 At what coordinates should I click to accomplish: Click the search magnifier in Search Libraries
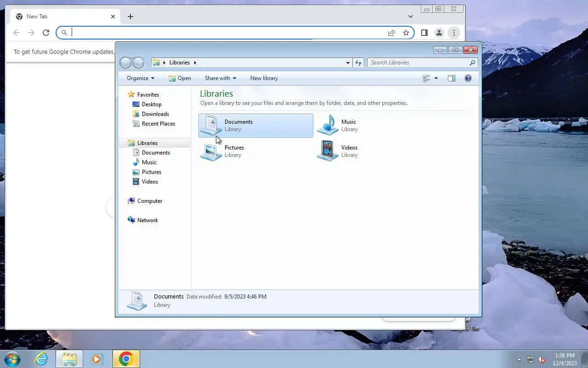click(x=472, y=63)
